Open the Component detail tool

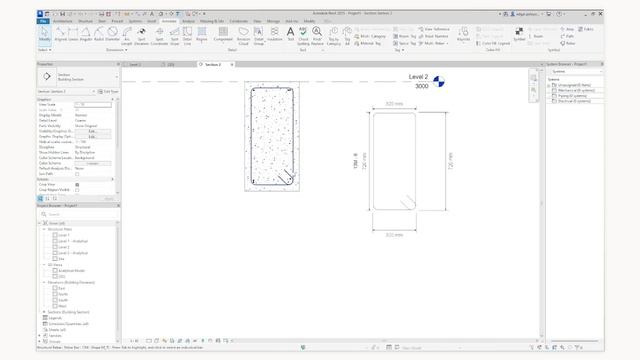223,34
